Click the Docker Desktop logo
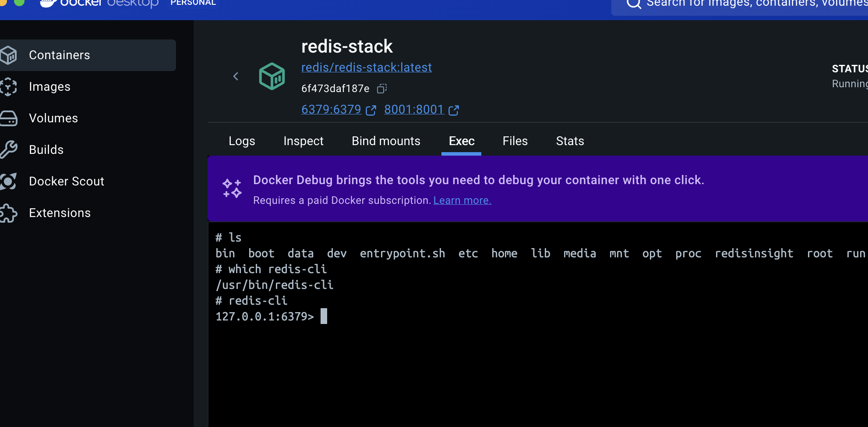The height and width of the screenshot is (427, 868). [100, 4]
